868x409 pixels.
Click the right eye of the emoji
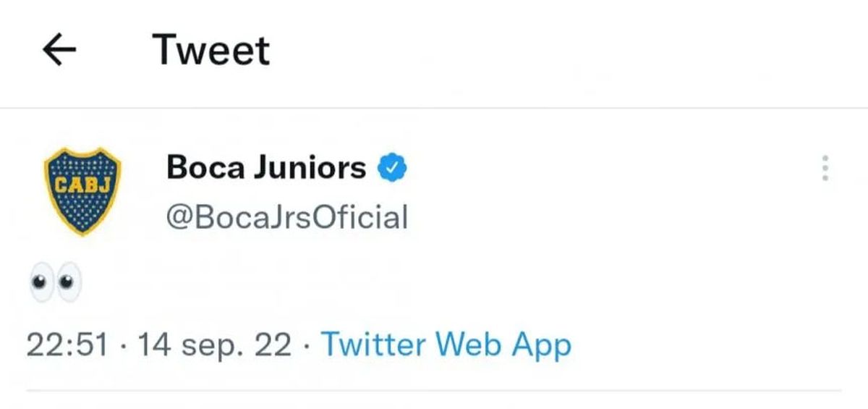coord(68,283)
